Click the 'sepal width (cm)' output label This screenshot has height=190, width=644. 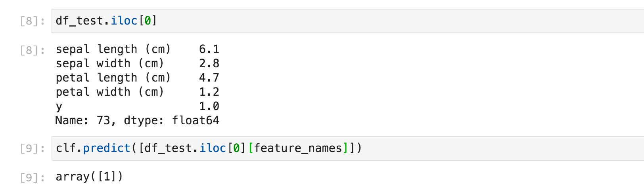[x=109, y=63]
